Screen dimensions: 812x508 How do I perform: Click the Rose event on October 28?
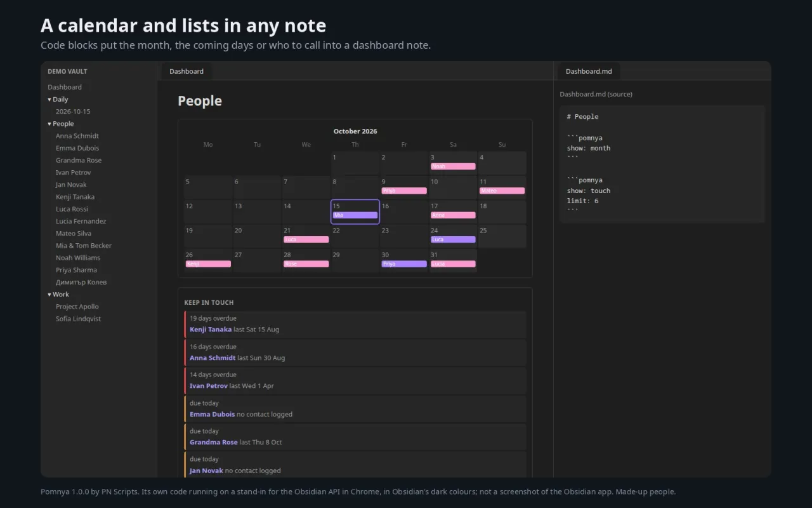(x=306, y=264)
